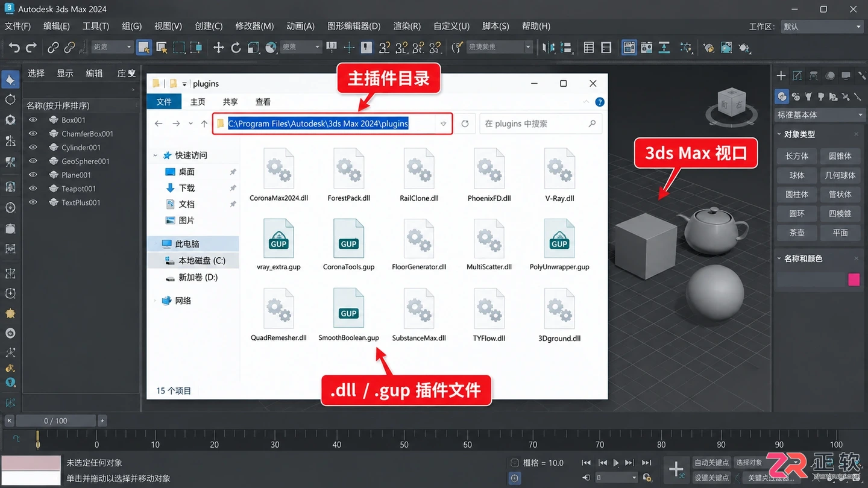Click the 几何球体 geosphere button
Image resolution: width=868 pixels, height=488 pixels.
(840, 175)
